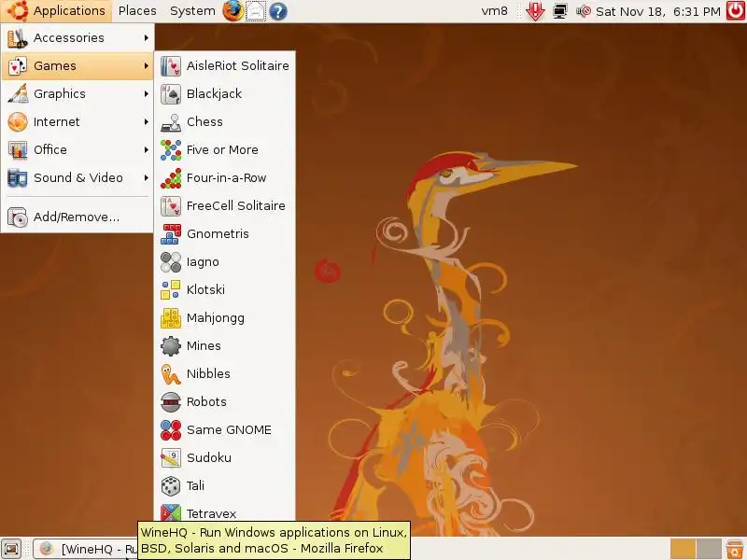The height and width of the screenshot is (560, 747).
Task: Click the red update notifier arrow icon
Action: point(535,11)
